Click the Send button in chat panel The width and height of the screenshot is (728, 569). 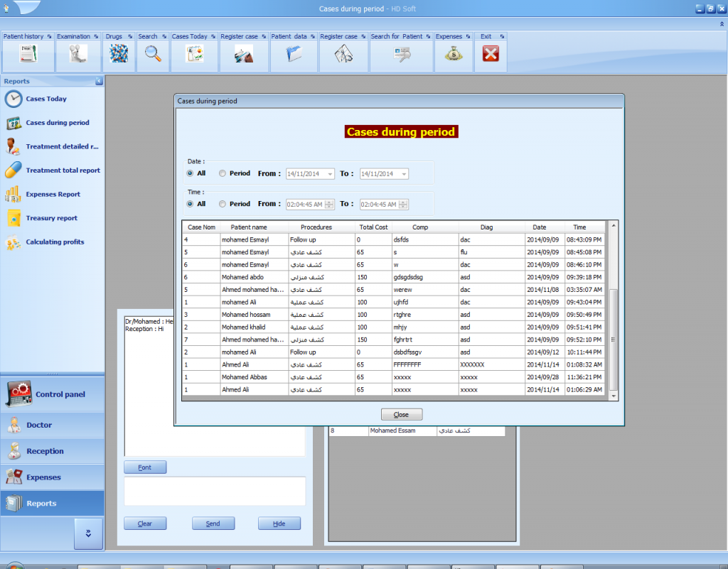tap(213, 524)
